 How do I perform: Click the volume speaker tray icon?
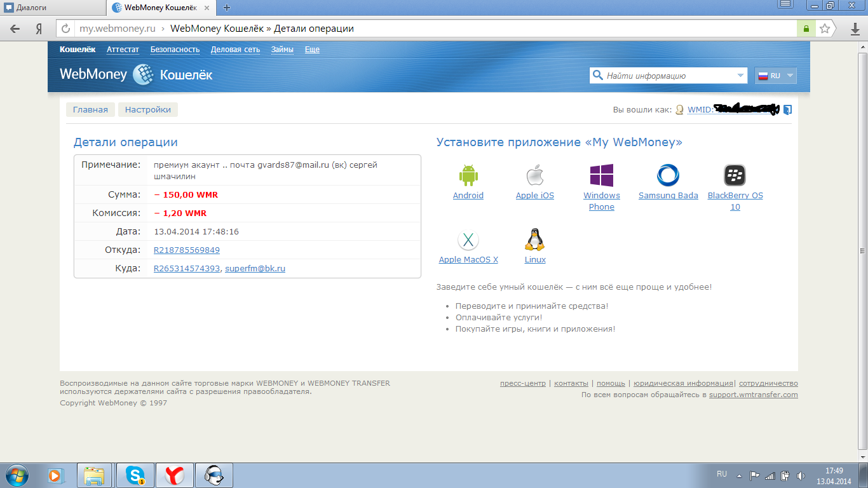pyautogui.click(x=801, y=475)
